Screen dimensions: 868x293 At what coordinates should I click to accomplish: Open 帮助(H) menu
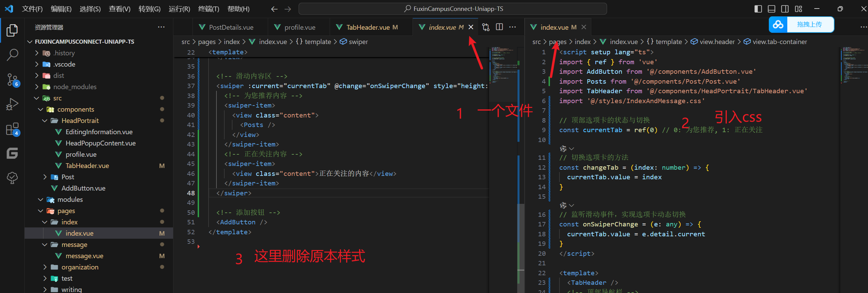pos(238,9)
